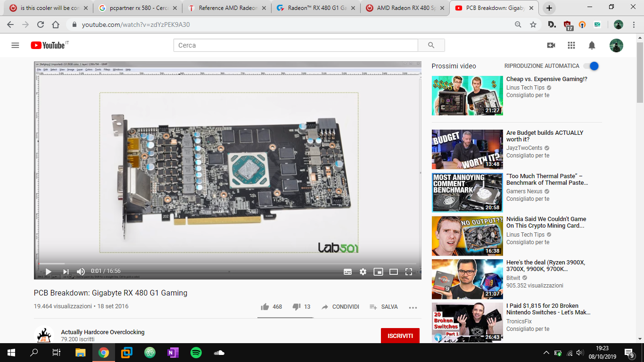Open the Are Budget builds ACTUALLY worth it video

tap(545, 136)
